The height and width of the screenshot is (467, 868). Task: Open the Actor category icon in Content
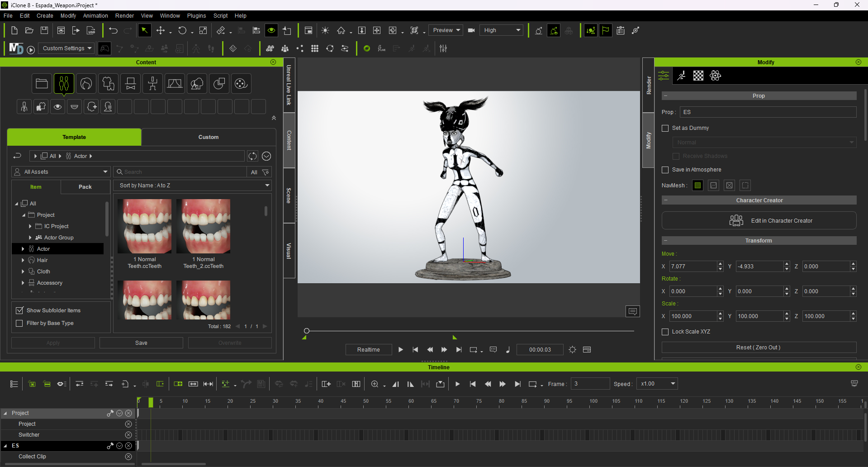[64, 83]
